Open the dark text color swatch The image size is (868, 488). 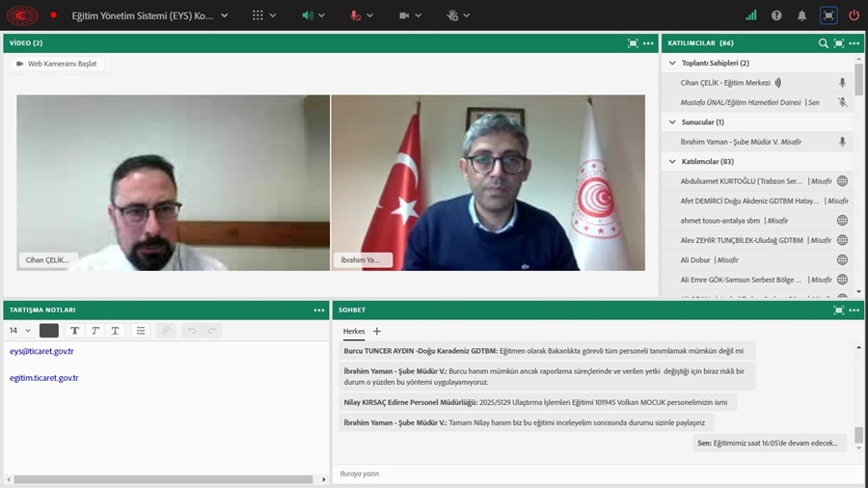48,330
